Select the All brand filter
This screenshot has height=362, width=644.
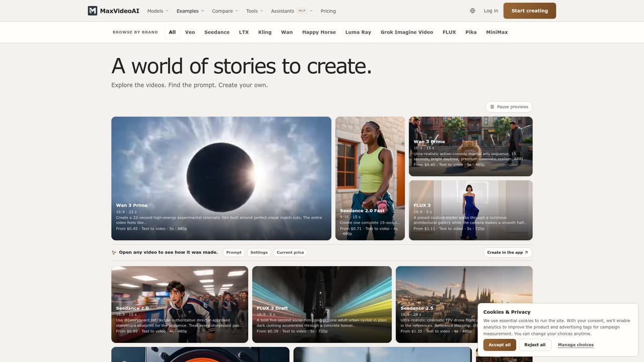(x=172, y=32)
